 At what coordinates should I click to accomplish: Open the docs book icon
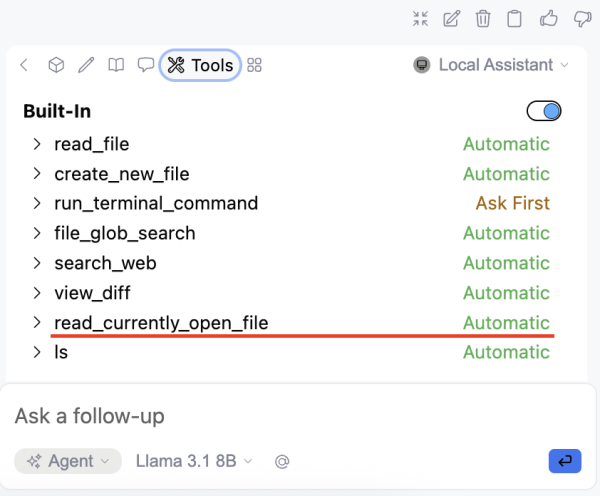click(x=117, y=65)
